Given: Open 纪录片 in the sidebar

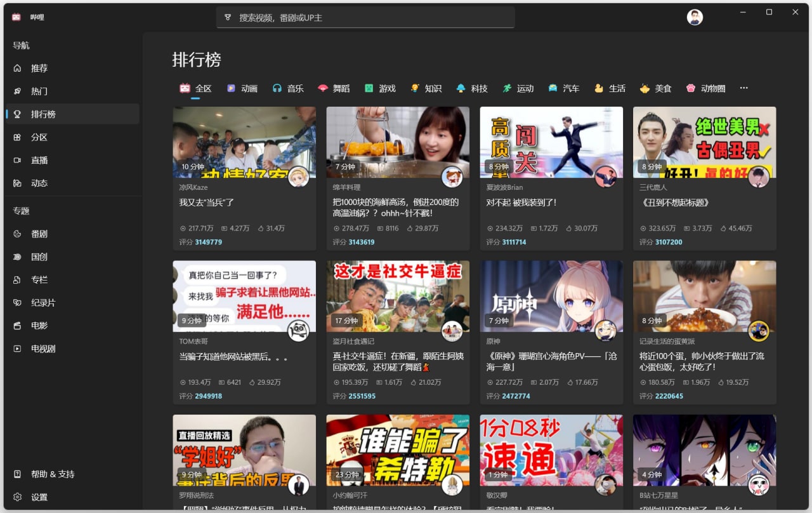Looking at the screenshot, I should click(x=72, y=303).
